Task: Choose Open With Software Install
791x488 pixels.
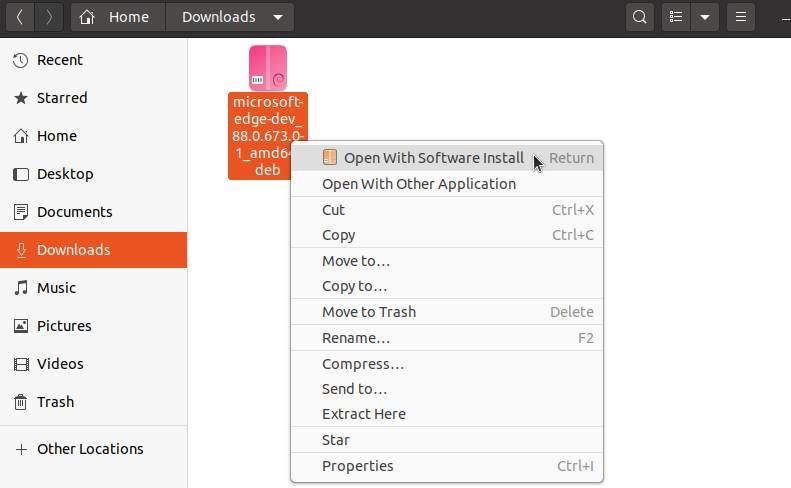Action: coord(447,158)
